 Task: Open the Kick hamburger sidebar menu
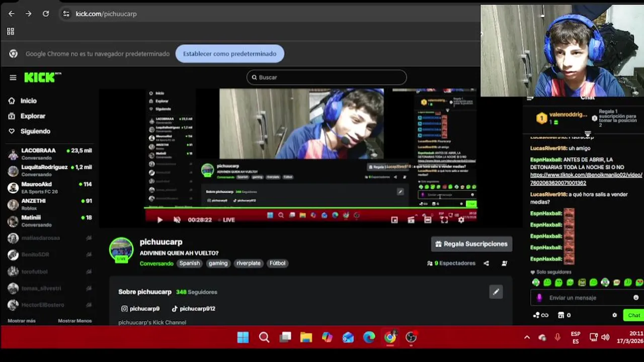click(x=13, y=77)
